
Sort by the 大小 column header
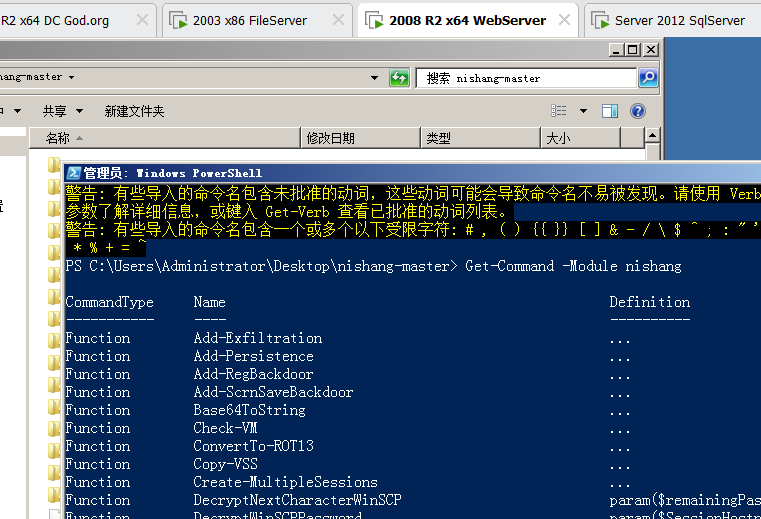point(557,139)
